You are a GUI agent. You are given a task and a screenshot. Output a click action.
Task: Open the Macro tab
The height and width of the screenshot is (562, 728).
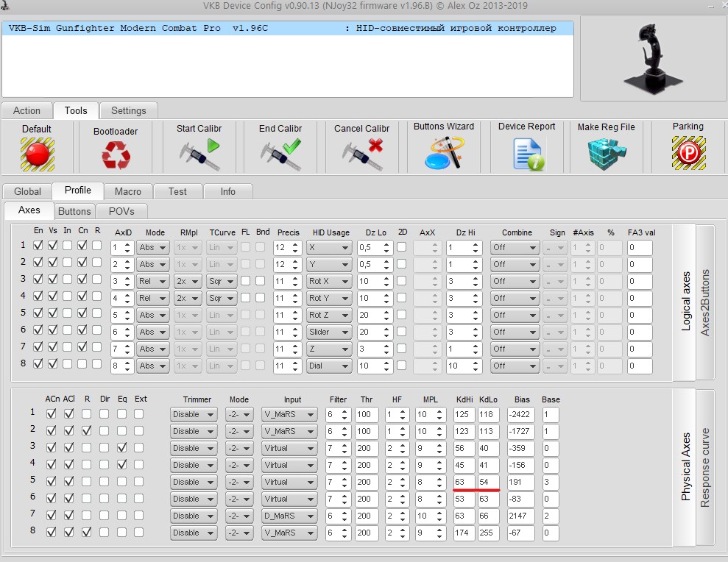[x=127, y=191]
